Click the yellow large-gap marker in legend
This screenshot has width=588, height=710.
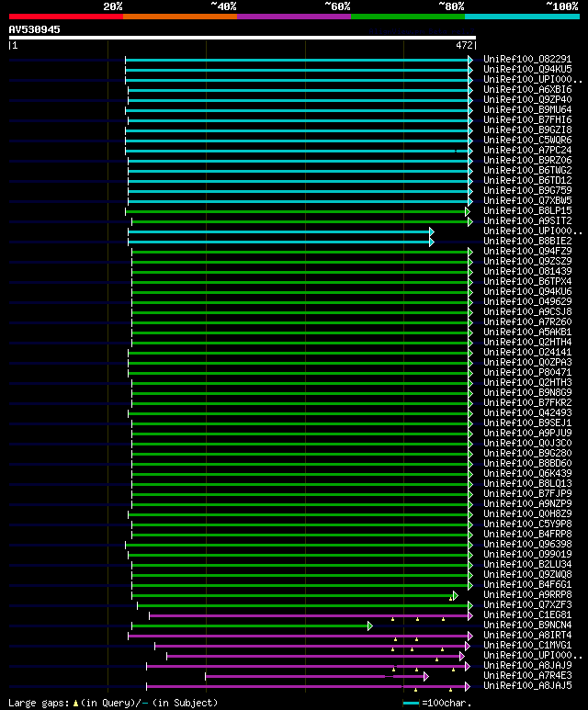pyautogui.click(x=75, y=704)
